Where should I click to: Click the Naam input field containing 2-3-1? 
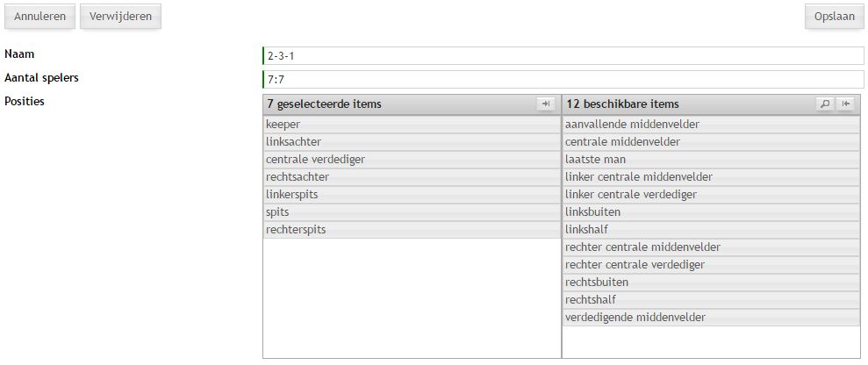tap(562, 56)
